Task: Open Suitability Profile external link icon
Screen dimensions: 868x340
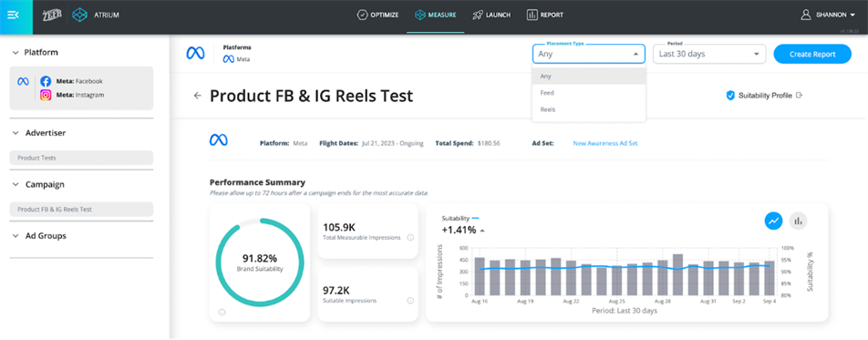Action: (x=799, y=95)
